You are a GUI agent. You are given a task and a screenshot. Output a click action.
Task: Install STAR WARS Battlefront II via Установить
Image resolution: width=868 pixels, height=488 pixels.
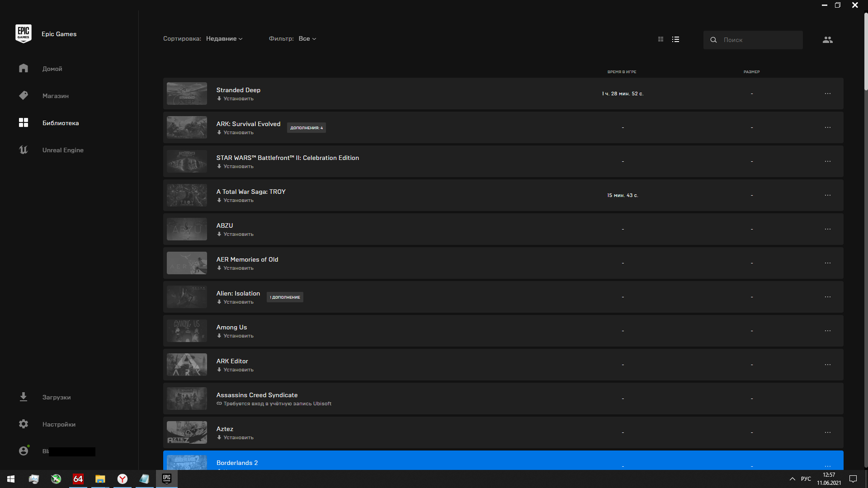tap(235, 167)
